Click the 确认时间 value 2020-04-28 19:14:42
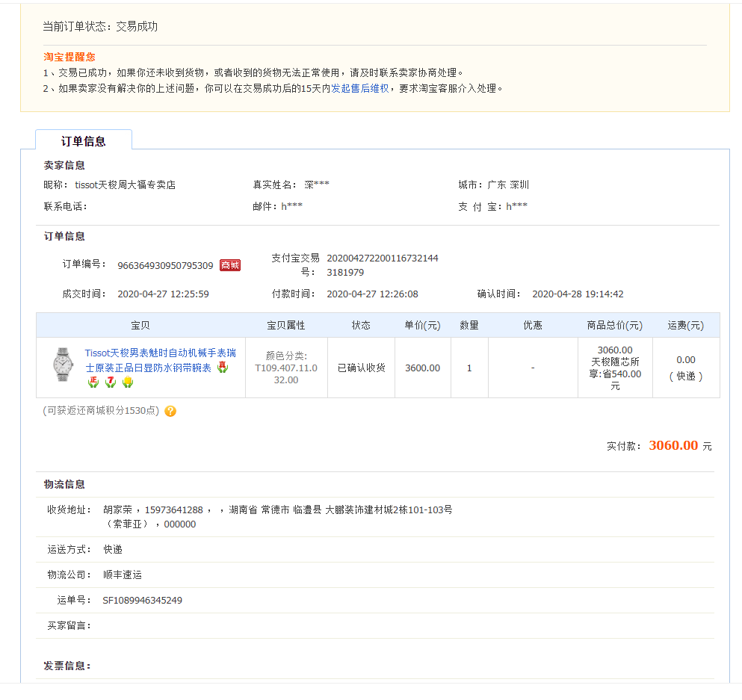The width and height of the screenshot is (742, 700). pos(578,294)
